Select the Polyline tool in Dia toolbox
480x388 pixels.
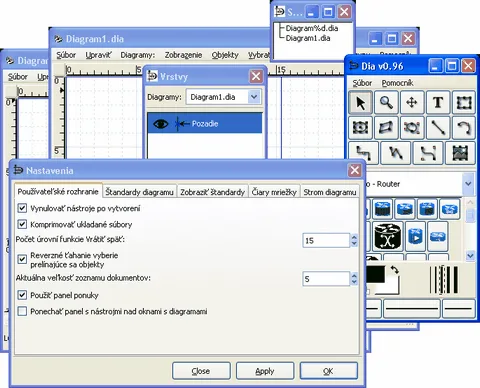click(396, 153)
